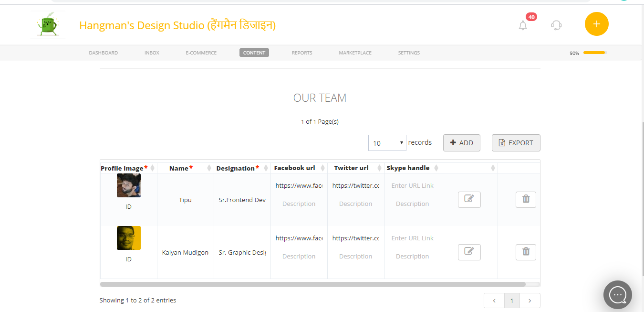Click trash icon for Kalyan Mudigon
The image size is (644, 312).
526,252
